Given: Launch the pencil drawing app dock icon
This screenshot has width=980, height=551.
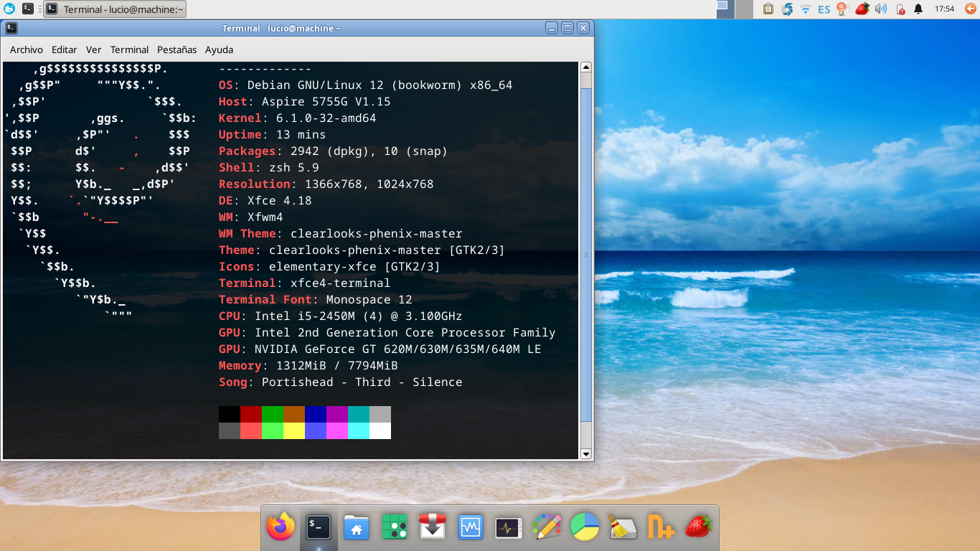Looking at the screenshot, I should click(547, 527).
